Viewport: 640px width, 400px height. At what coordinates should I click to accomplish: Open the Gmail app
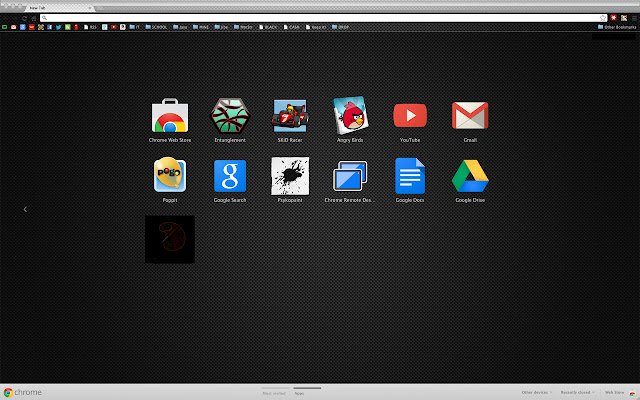(470, 121)
